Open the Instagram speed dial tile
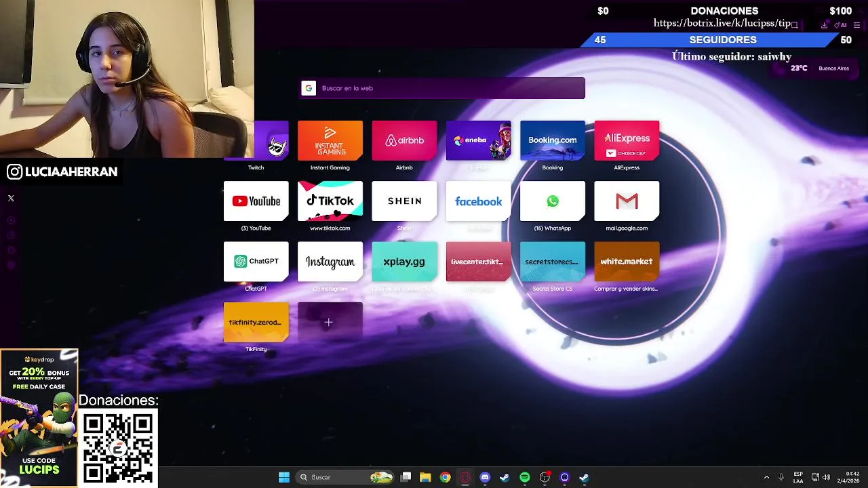Screen dimensions: 868x488 [x=330, y=262]
